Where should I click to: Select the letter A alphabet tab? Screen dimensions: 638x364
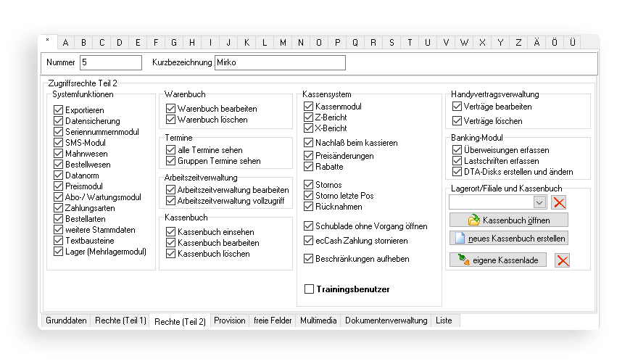point(65,42)
